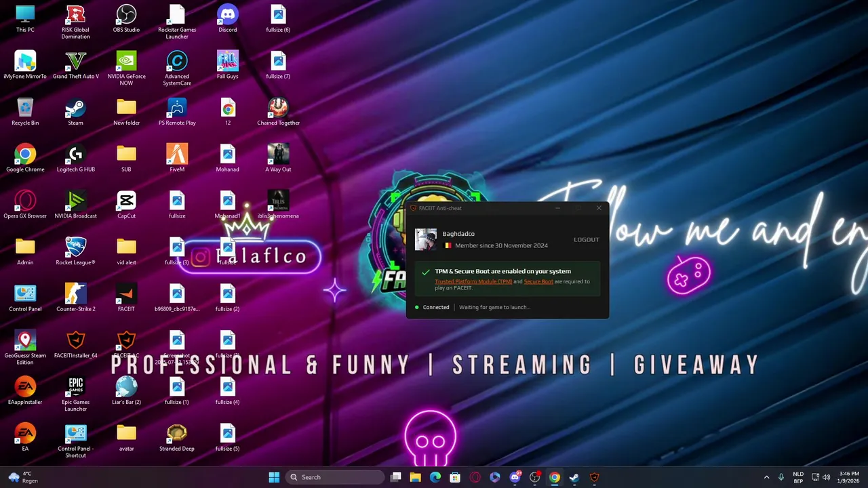Click LOGOUT in FACEIT Anti-cheat window
The width and height of the screenshot is (868, 488).
click(586, 239)
